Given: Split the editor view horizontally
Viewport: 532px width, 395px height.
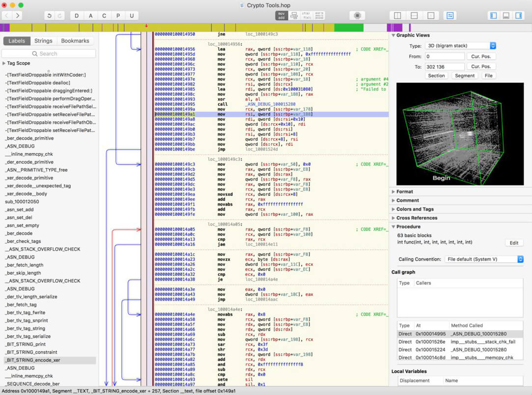Looking at the screenshot, I should [x=414, y=16].
